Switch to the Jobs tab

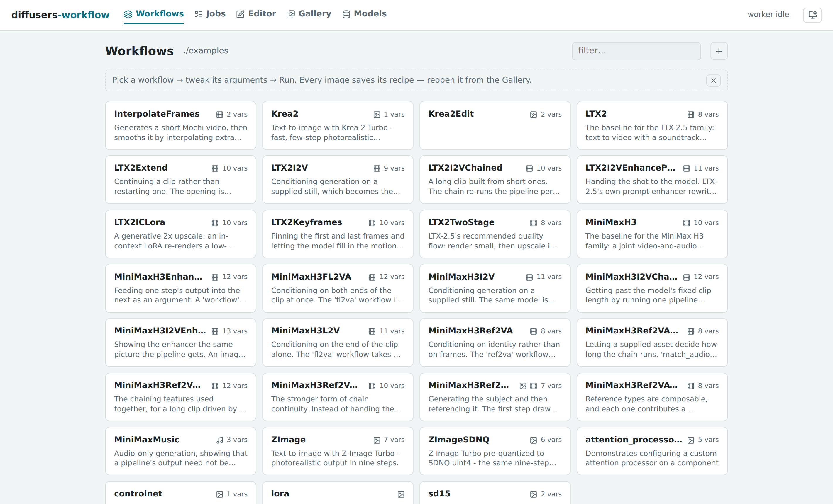(x=210, y=14)
